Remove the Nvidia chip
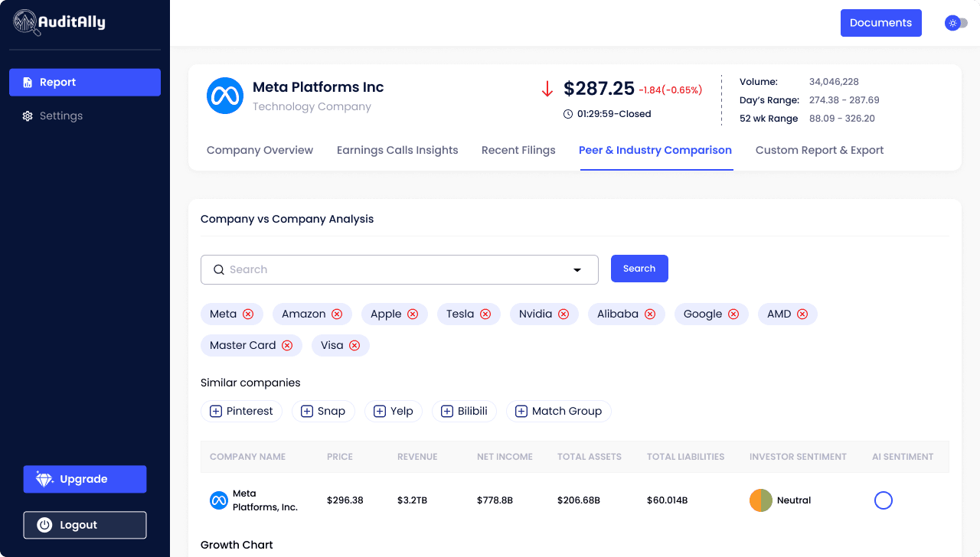The height and width of the screenshot is (557, 980). (563, 314)
